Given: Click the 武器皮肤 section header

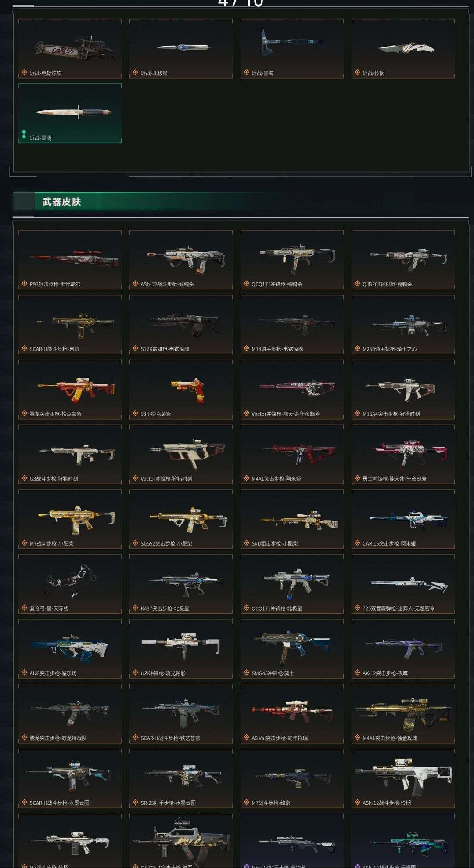Looking at the screenshot, I should [x=61, y=202].
